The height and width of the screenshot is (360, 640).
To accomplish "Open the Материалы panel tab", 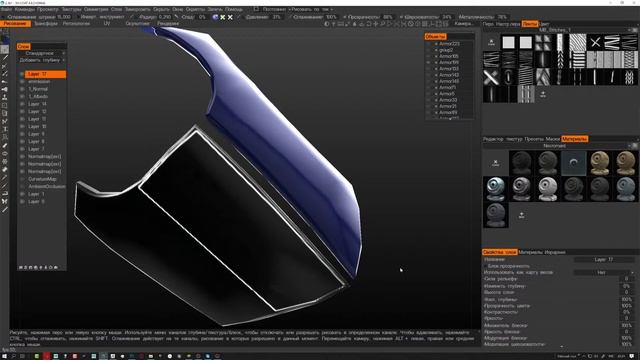I will (x=575, y=139).
